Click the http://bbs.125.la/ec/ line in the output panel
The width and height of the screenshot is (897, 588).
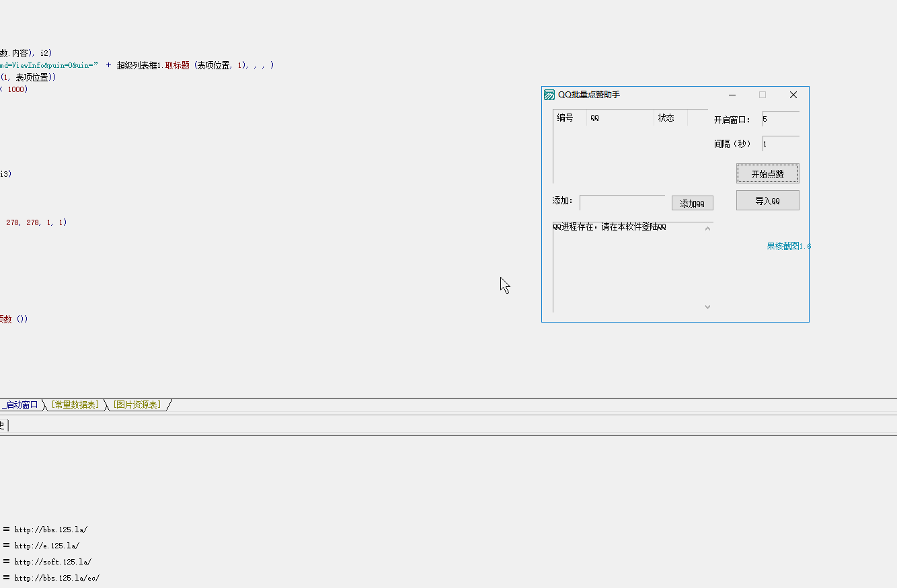[57, 578]
